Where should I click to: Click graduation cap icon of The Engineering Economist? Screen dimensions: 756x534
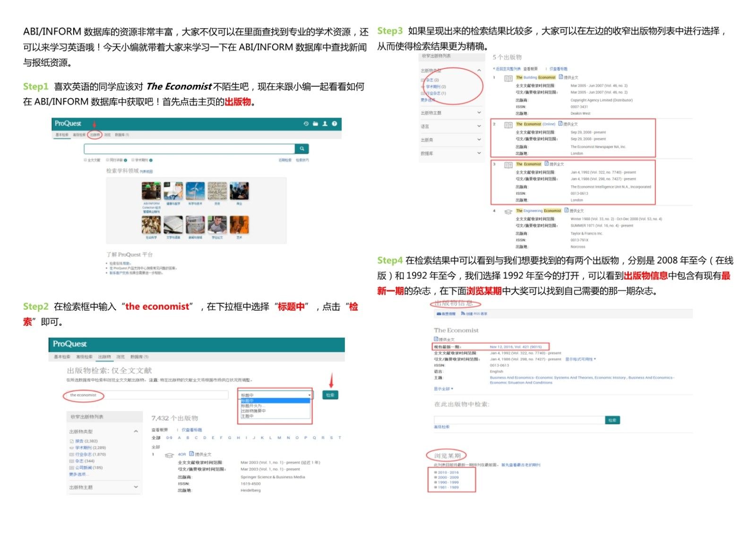[508, 212]
